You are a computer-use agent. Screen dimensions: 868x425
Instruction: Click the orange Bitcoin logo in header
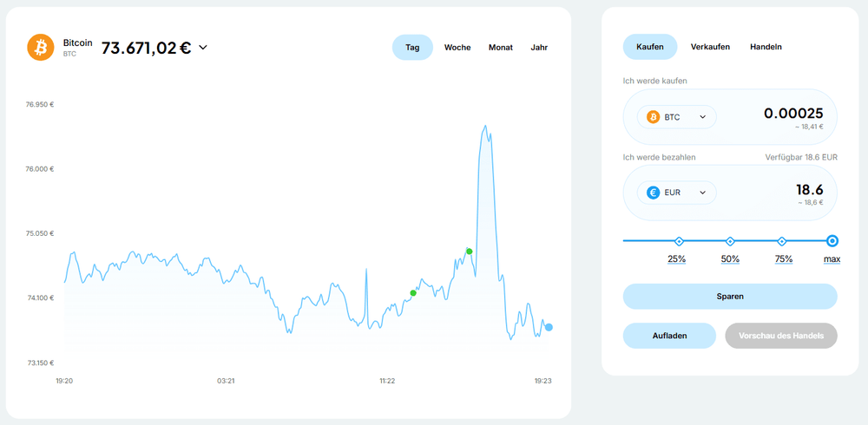tap(41, 47)
